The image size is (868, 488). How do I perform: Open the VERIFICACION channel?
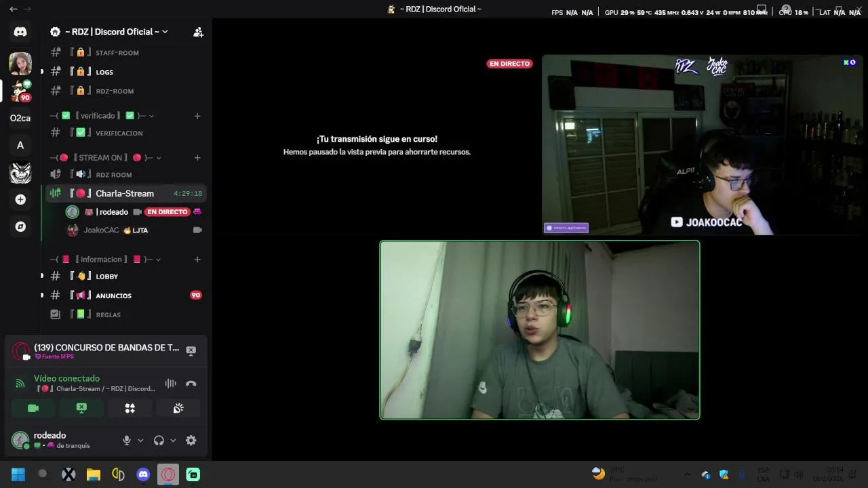[x=125, y=133]
